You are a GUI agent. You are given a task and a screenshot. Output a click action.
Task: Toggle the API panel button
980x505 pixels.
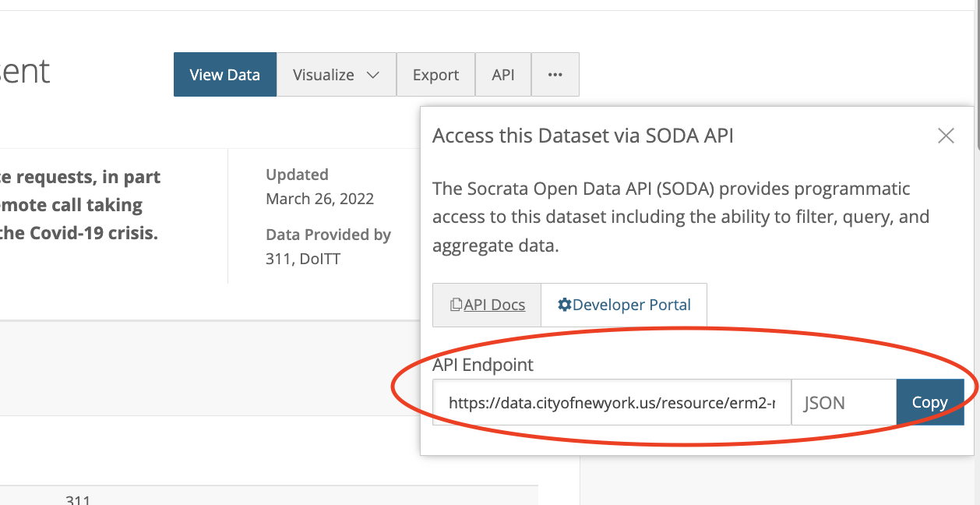(x=503, y=75)
